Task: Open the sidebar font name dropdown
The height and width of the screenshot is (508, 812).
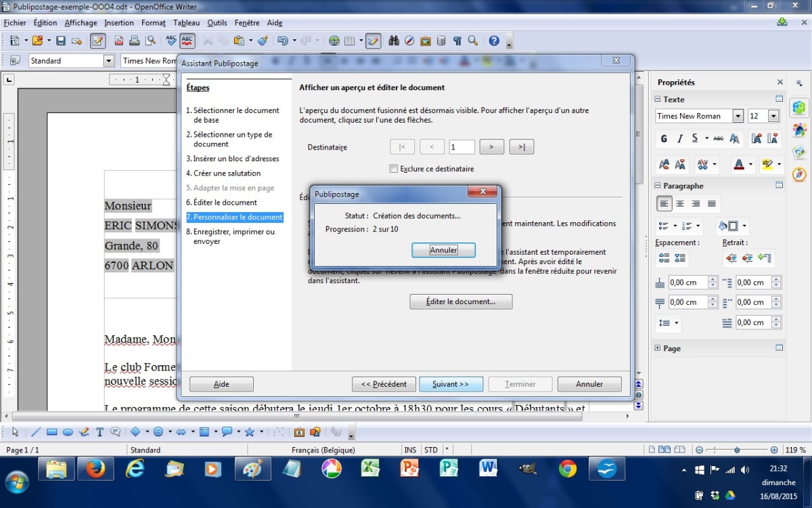Action: (738, 116)
